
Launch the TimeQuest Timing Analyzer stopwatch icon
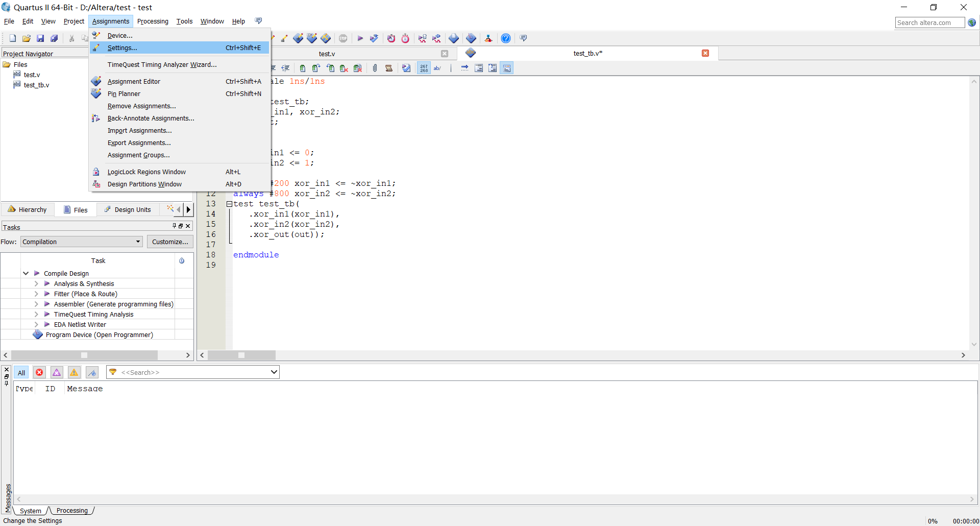pos(405,38)
